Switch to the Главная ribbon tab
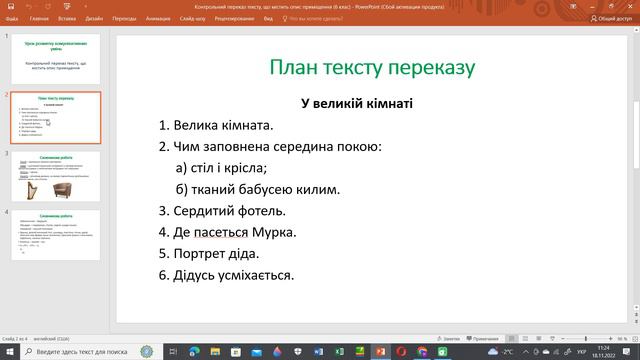This screenshot has width=640, height=360. 39,19
